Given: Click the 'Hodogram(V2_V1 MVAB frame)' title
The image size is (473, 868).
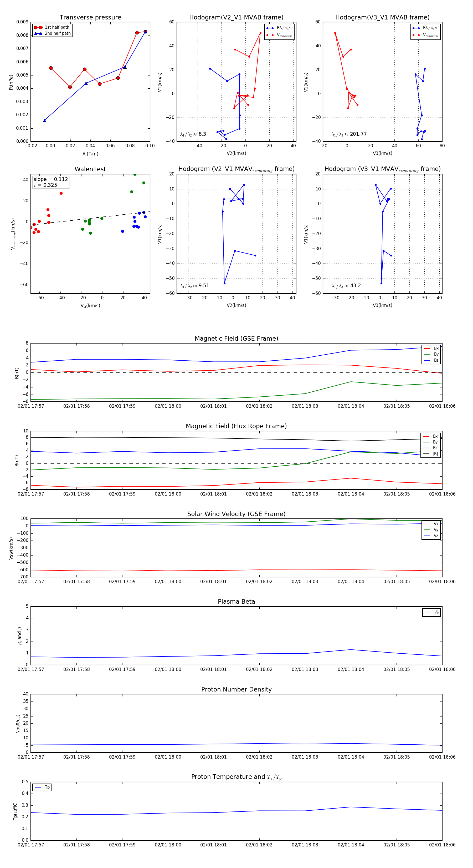Looking at the screenshot, I should 236,18.
